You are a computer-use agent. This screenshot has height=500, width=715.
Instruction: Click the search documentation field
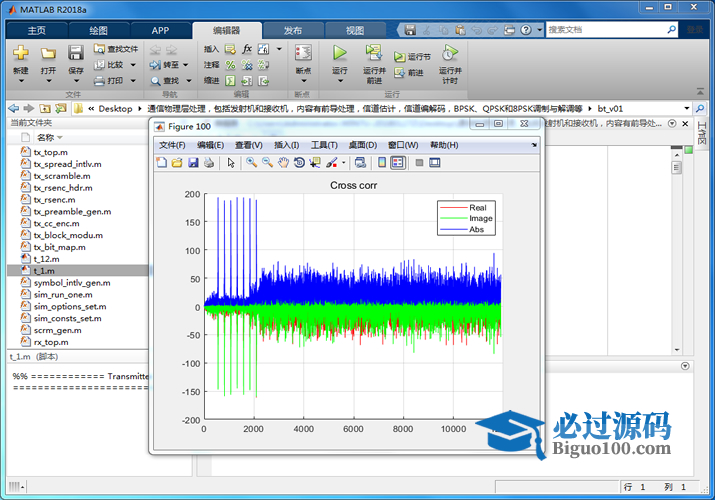tap(611, 30)
